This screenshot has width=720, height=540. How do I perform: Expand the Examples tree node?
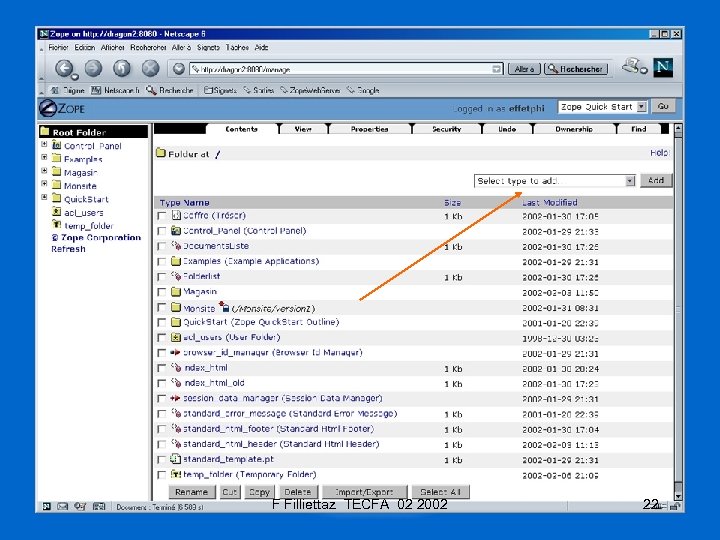(45, 157)
